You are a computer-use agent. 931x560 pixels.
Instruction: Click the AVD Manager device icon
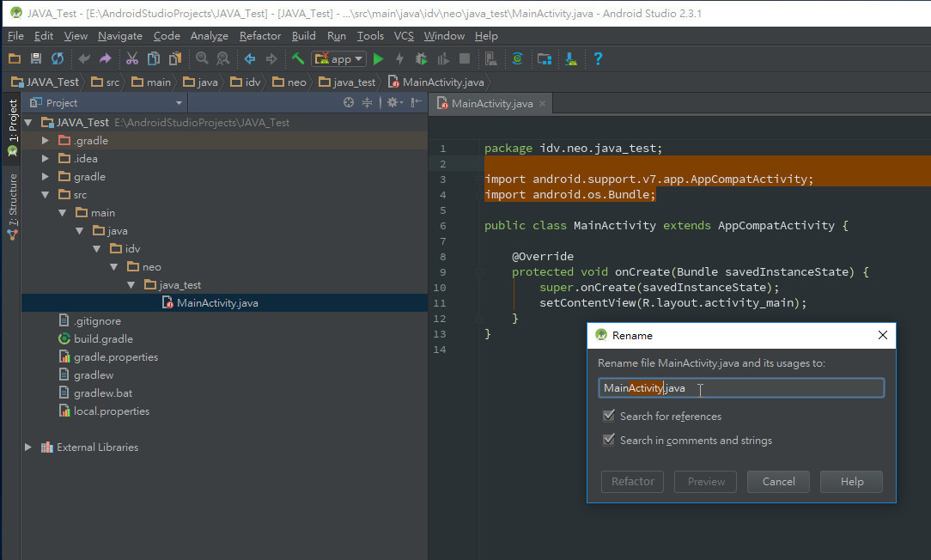pos(491,58)
